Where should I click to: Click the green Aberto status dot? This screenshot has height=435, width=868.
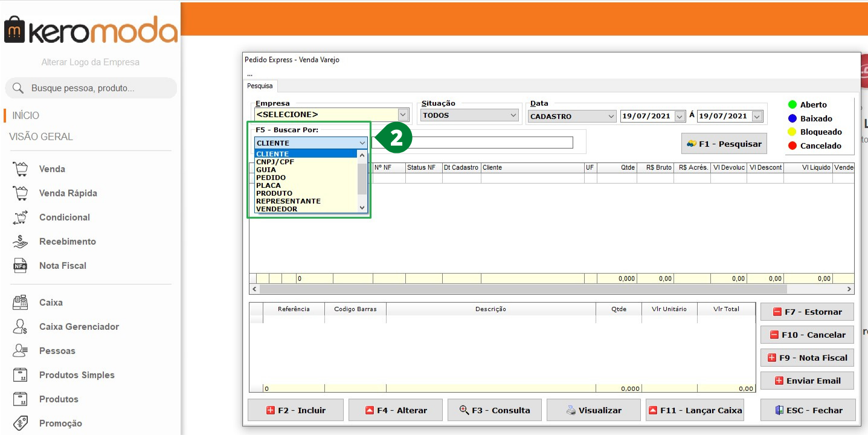click(792, 105)
